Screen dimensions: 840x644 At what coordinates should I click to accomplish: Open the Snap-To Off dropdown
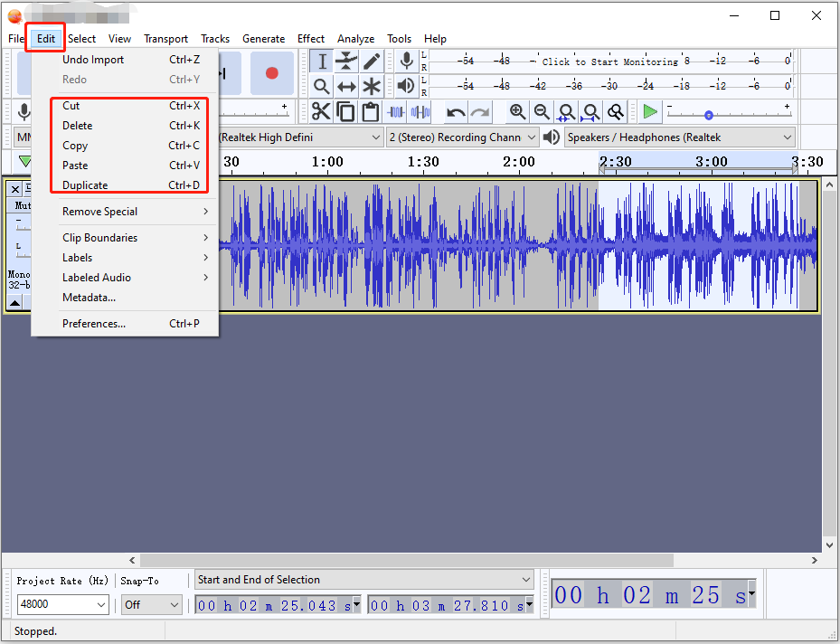[152, 605]
